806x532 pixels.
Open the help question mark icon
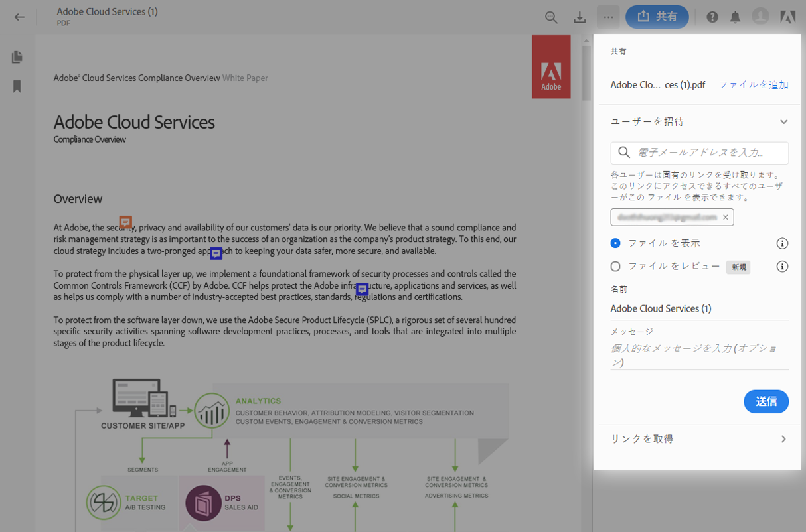(712, 17)
